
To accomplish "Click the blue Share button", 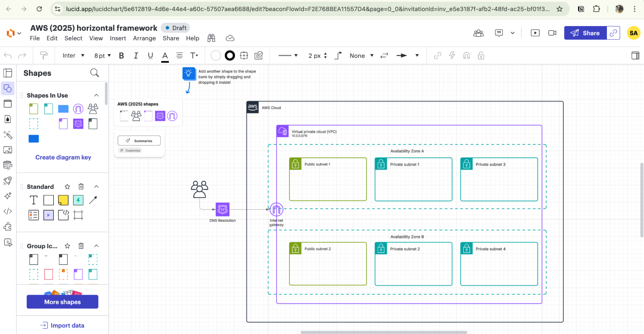I will tap(585, 33).
